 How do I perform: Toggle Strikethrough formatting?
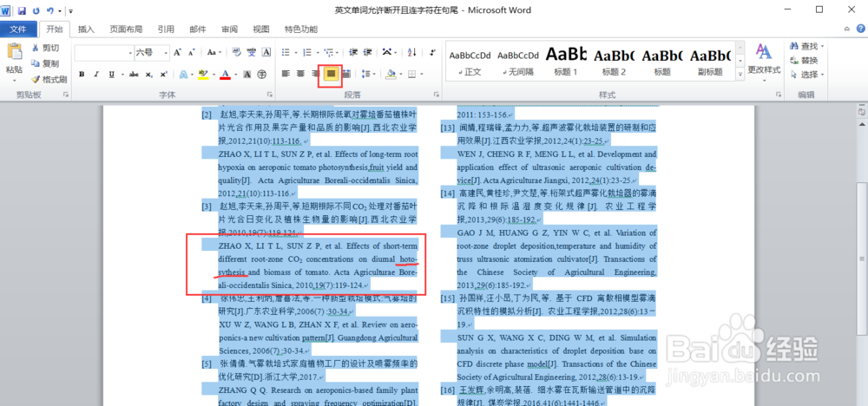(x=134, y=74)
